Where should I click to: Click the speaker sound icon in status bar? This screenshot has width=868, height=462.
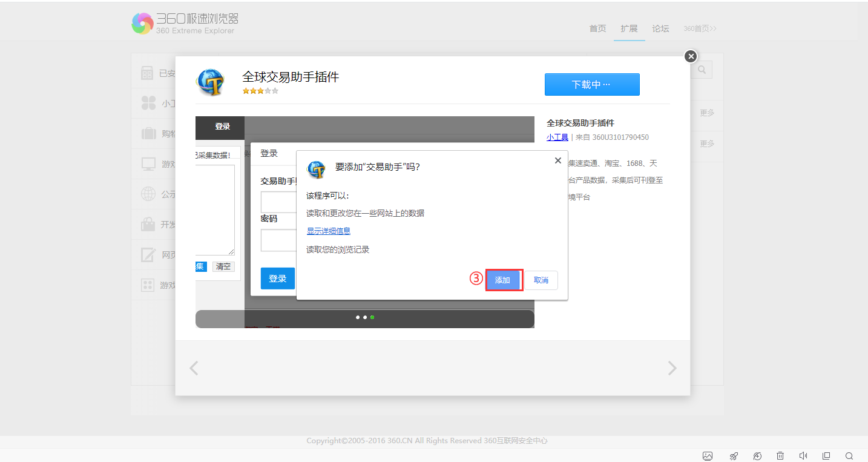click(x=803, y=456)
